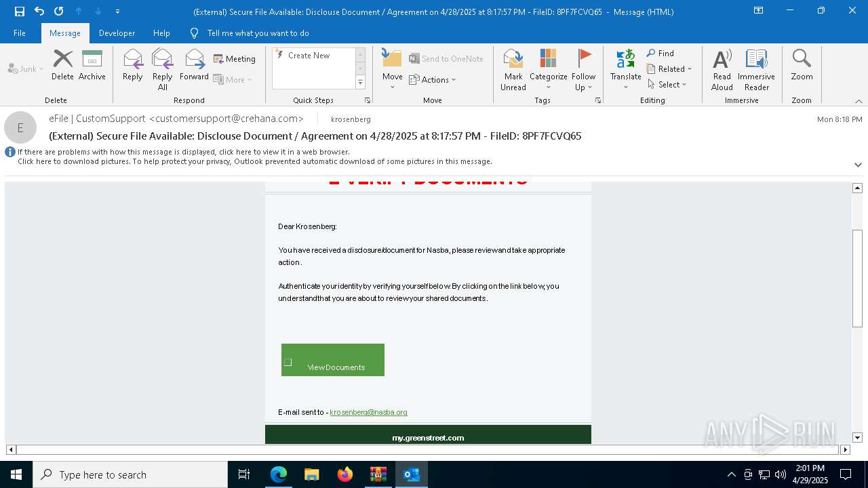
Task: Expand the Quick Steps gallery
Action: click(x=360, y=83)
